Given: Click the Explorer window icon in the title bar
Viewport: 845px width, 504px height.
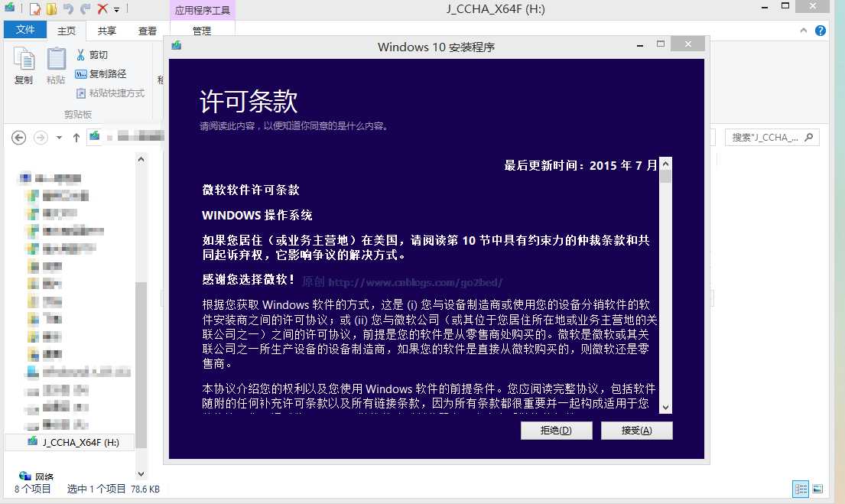Looking at the screenshot, I should [x=10, y=8].
